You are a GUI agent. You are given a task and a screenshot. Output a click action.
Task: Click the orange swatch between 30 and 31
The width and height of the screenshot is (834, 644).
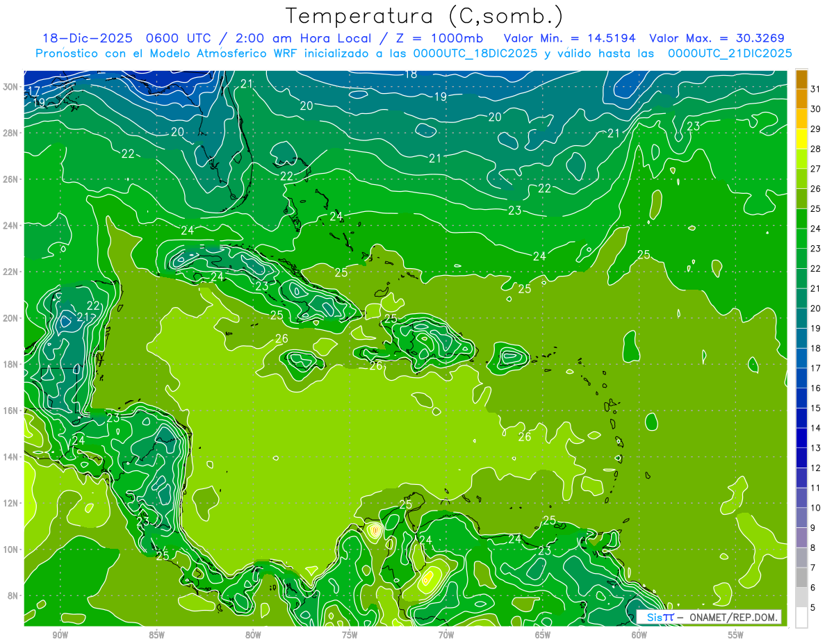(801, 99)
